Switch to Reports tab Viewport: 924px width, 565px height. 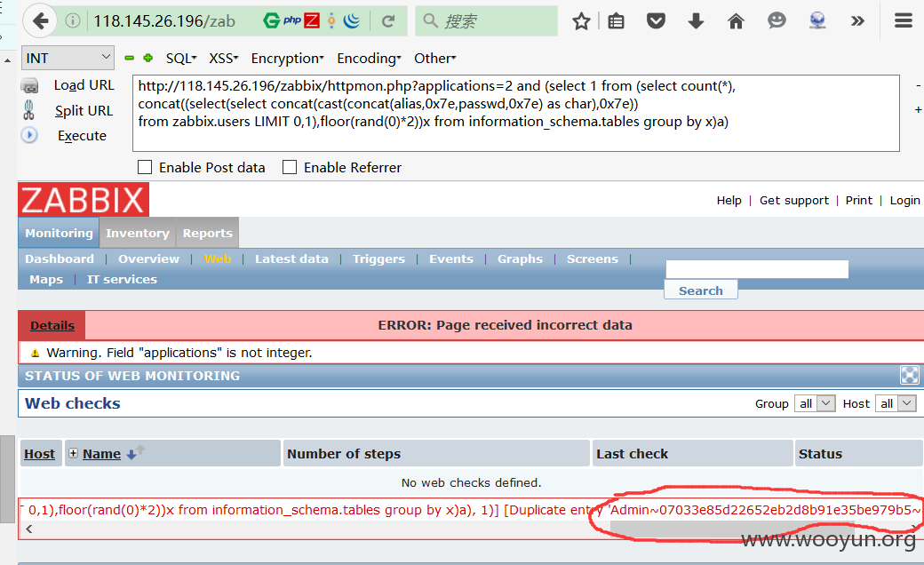coord(207,233)
